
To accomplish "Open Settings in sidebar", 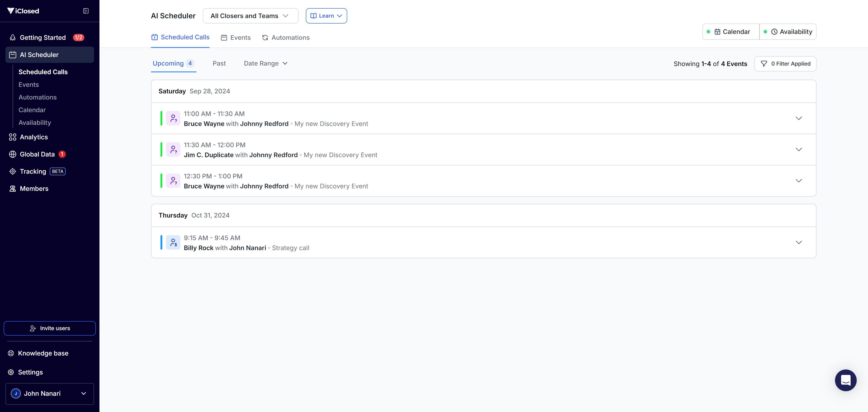I will [30, 372].
